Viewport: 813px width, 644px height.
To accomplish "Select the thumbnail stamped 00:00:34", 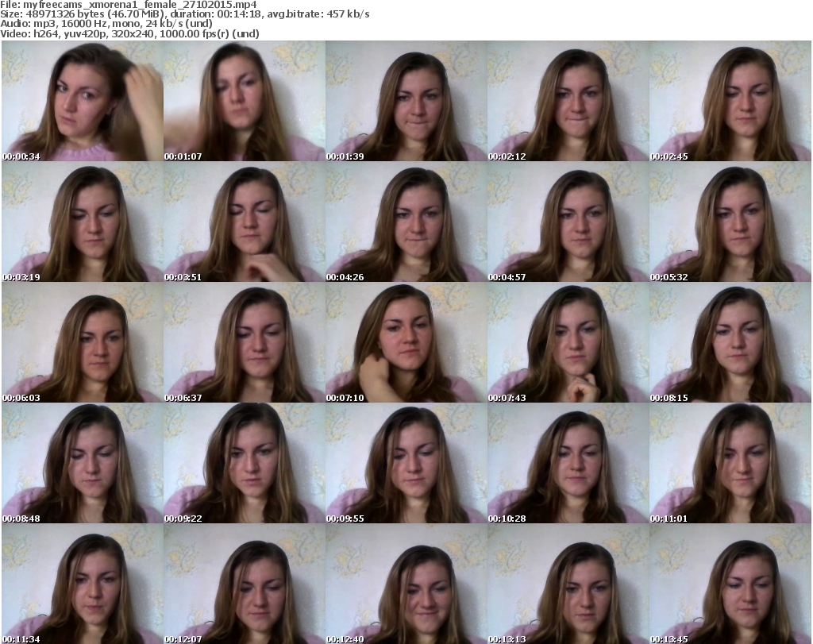I will tap(83, 101).
